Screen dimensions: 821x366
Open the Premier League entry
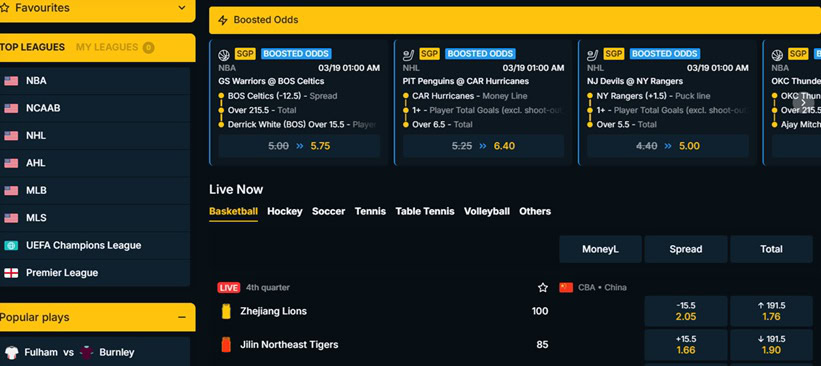tap(95, 273)
